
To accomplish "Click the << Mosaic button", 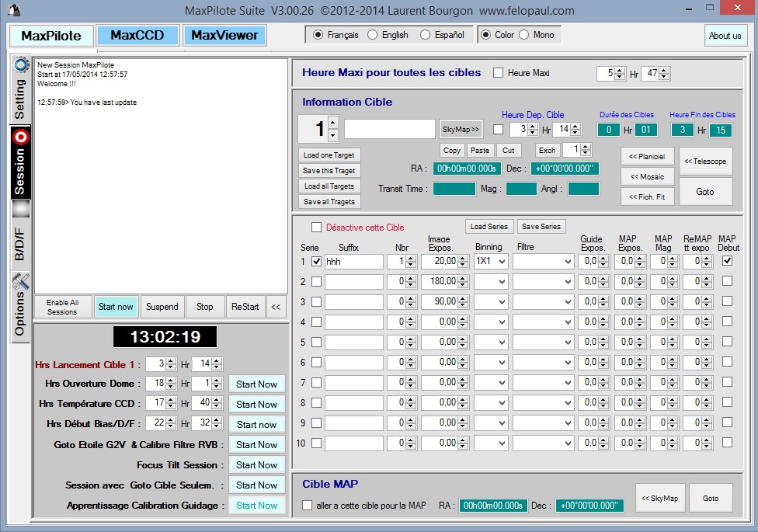I will (647, 177).
